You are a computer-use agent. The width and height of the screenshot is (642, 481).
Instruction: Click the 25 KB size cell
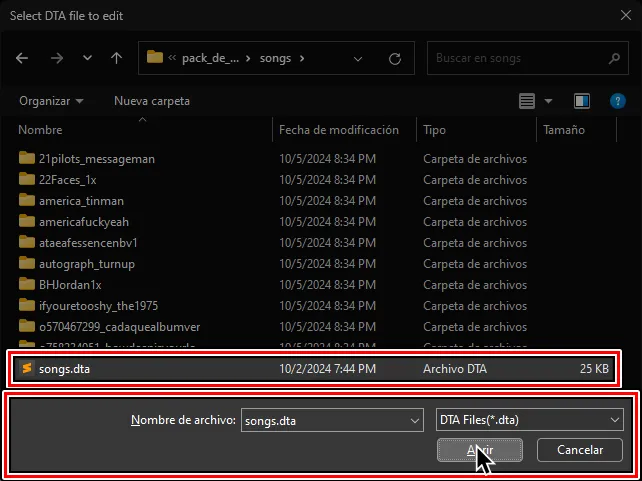click(594, 369)
